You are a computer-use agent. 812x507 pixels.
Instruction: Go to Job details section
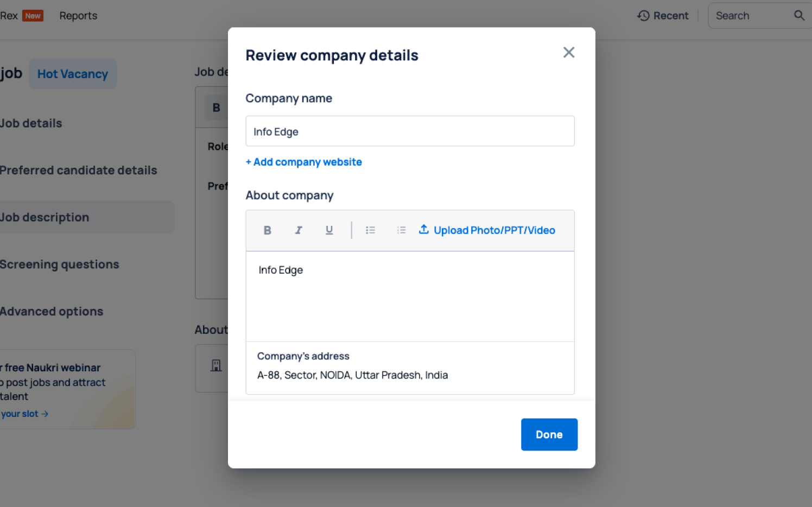point(31,123)
